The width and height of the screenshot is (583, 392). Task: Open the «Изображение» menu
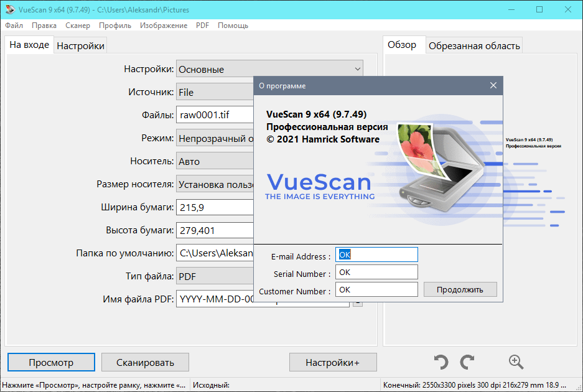coord(164,26)
